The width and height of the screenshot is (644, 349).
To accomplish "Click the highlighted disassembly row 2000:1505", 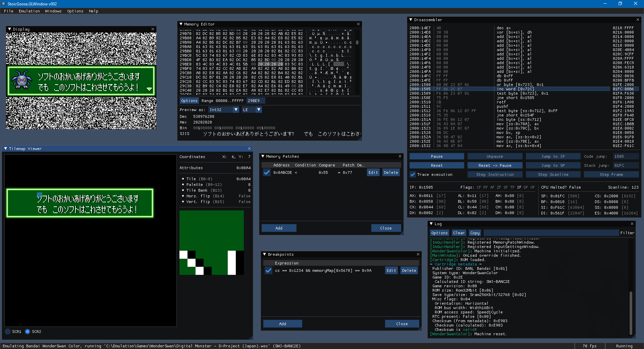I will tap(509, 89).
